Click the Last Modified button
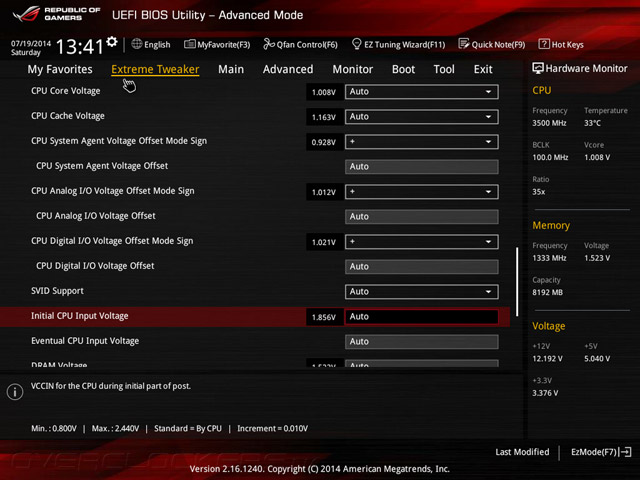640x480 pixels. pyautogui.click(x=522, y=452)
